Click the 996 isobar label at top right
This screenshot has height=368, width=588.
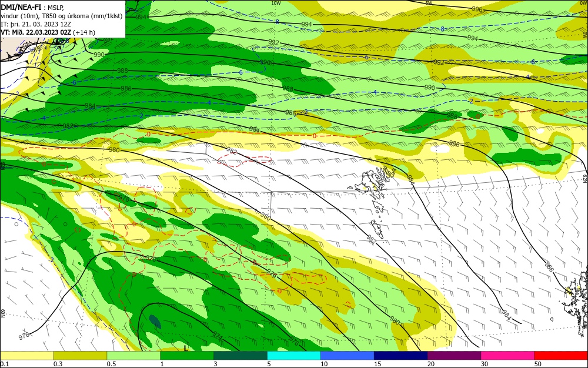coord(477,9)
